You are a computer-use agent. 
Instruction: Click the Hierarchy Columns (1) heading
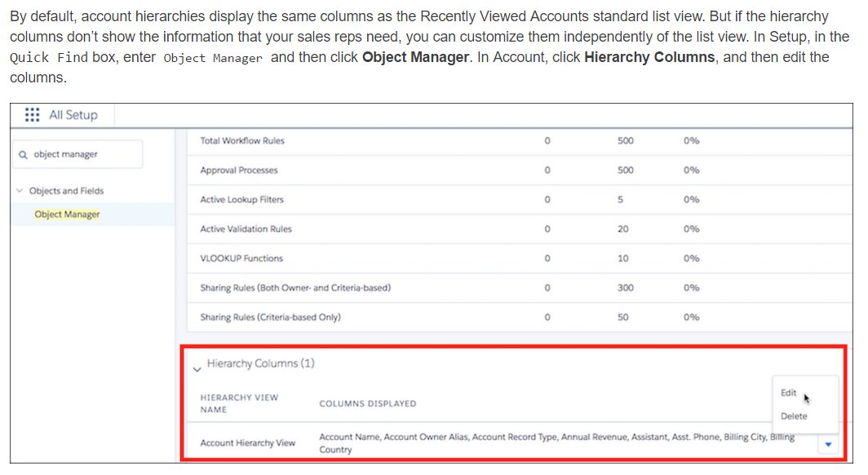coord(261,363)
